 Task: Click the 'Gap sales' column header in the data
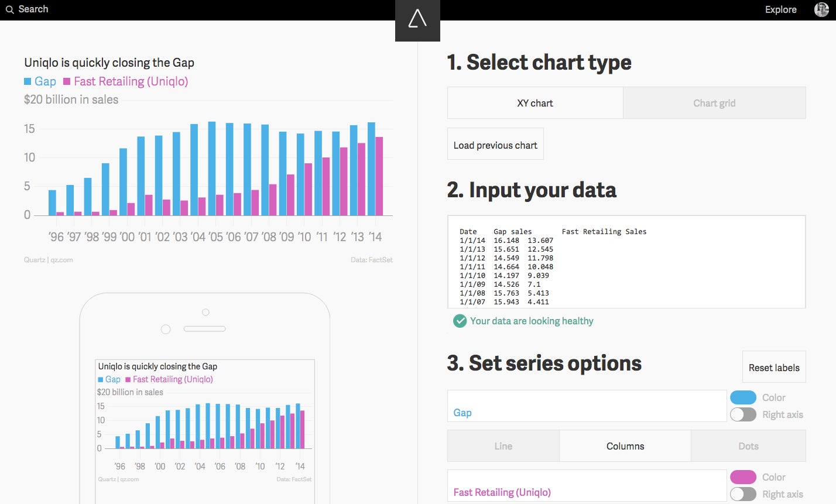tap(513, 232)
